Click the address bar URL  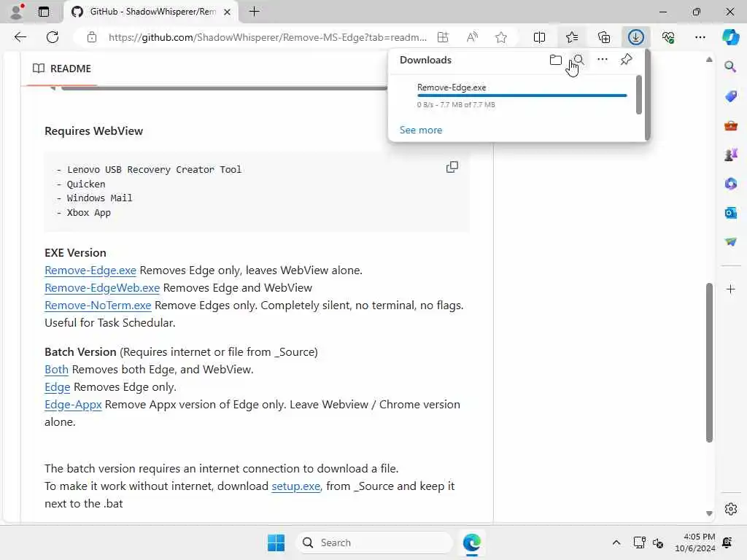coord(267,37)
